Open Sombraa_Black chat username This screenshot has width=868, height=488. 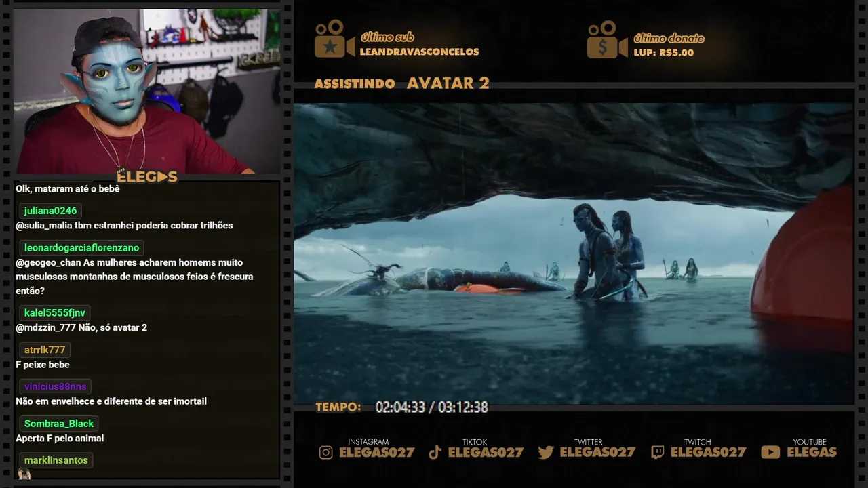(x=59, y=424)
